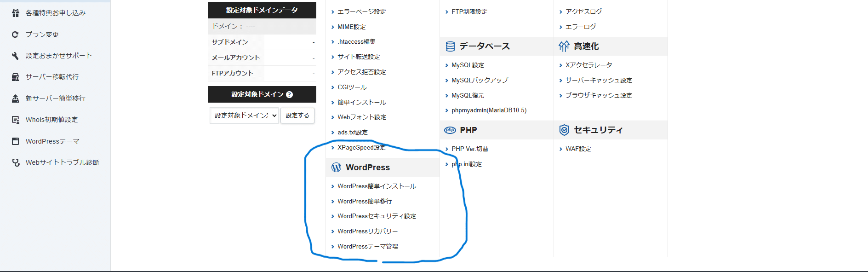
Task: Click the WordPress logo icon
Action: click(336, 168)
